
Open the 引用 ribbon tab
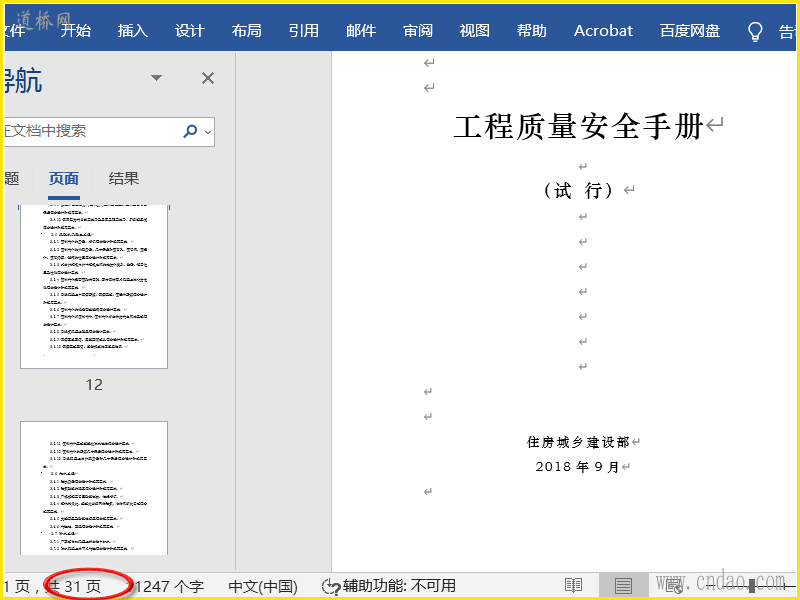coord(304,31)
